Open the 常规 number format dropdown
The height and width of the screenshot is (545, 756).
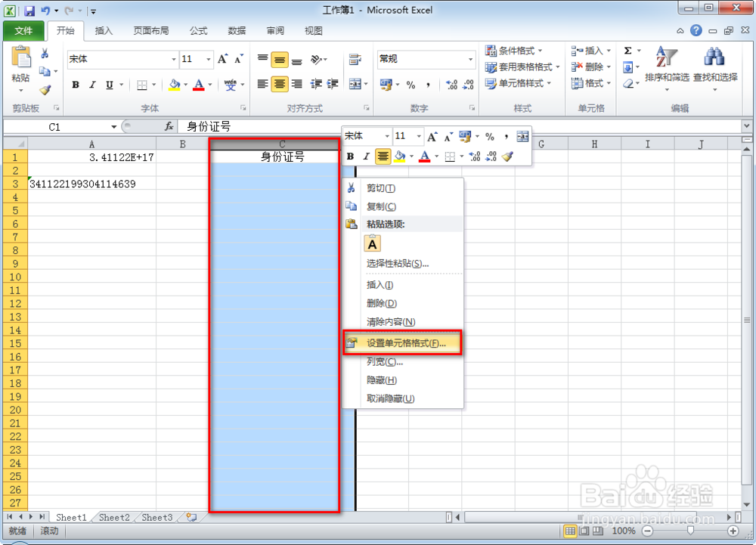469,59
